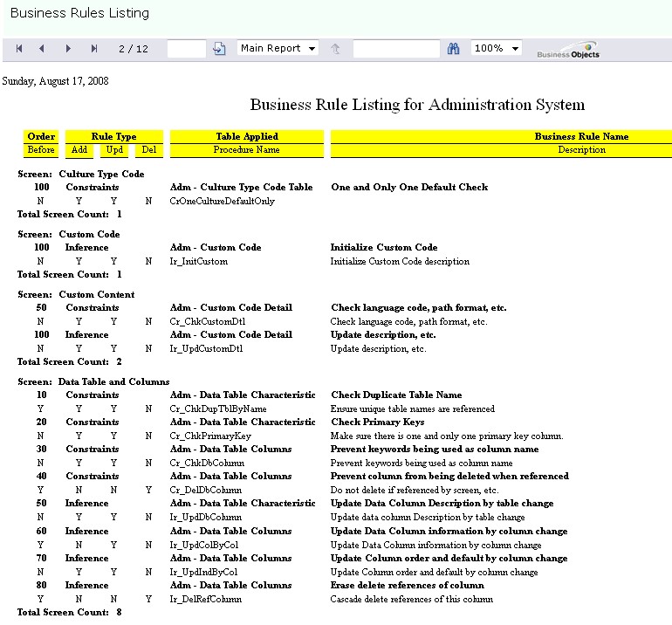The height and width of the screenshot is (625, 672).
Task: Click 'Erase delete references of column' rule
Action: [408, 585]
